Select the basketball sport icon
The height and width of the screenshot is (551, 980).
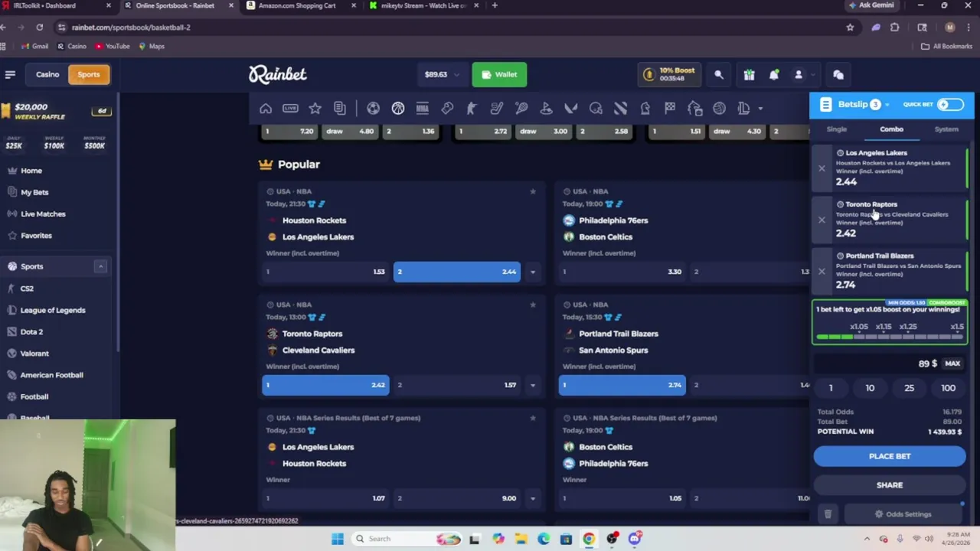coord(398,109)
